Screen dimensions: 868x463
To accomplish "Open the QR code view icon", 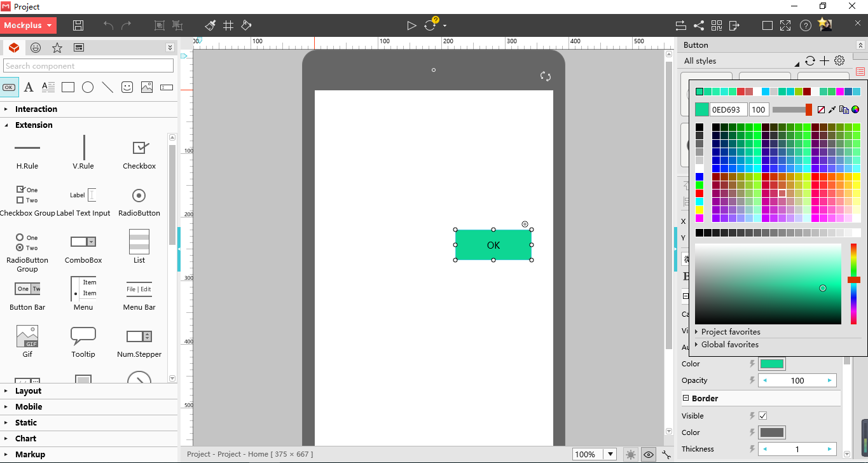I will [717, 25].
